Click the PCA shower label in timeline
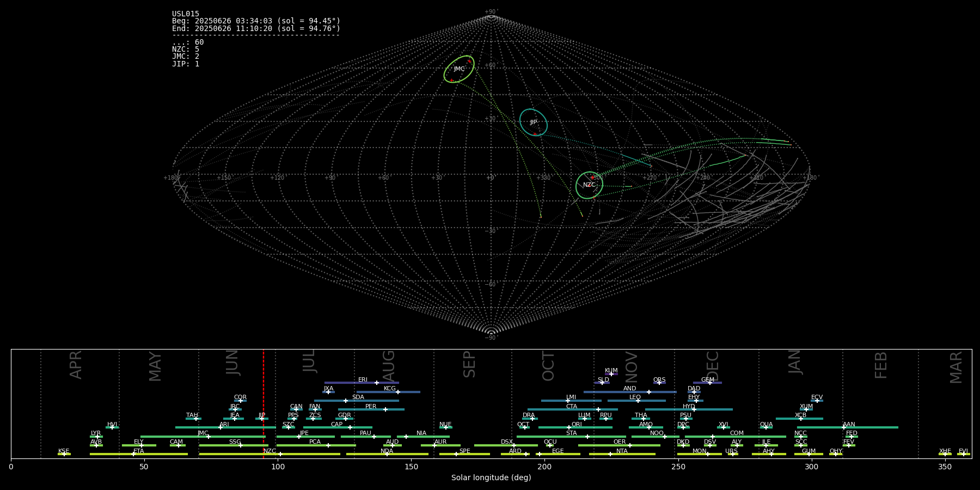The width and height of the screenshot is (980, 490). pyautogui.click(x=315, y=442)
